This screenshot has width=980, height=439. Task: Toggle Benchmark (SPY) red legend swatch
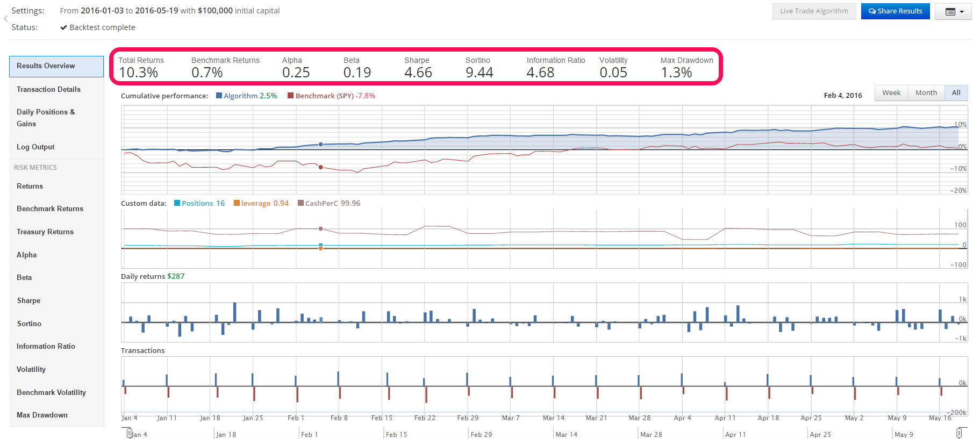click(290, 96)
